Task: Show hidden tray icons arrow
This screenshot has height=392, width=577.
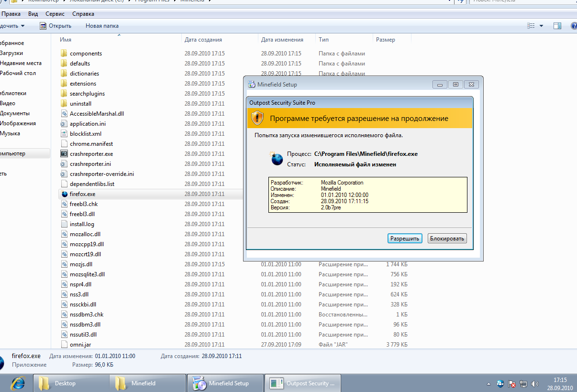Action: pos(488,384)
